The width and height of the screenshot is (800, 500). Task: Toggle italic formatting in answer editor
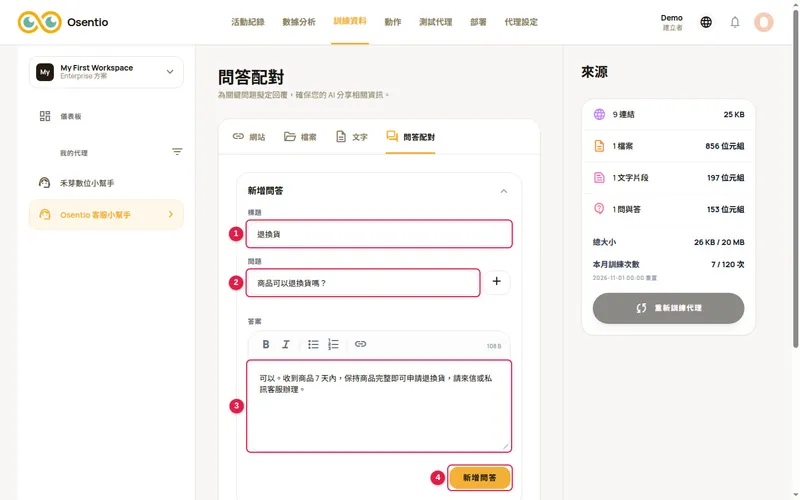(286, 344)
